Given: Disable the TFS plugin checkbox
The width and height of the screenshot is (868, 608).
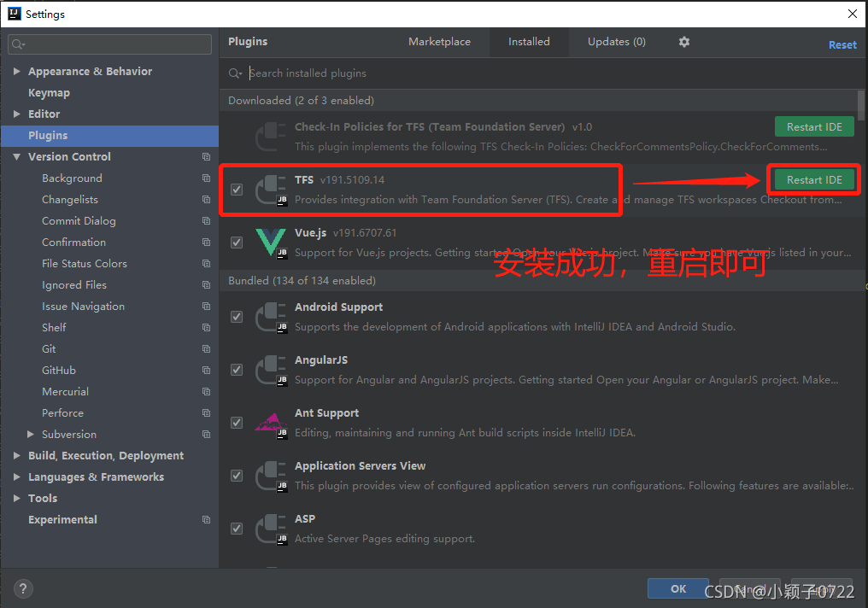Looking at the screenshot, I should 237,190.
